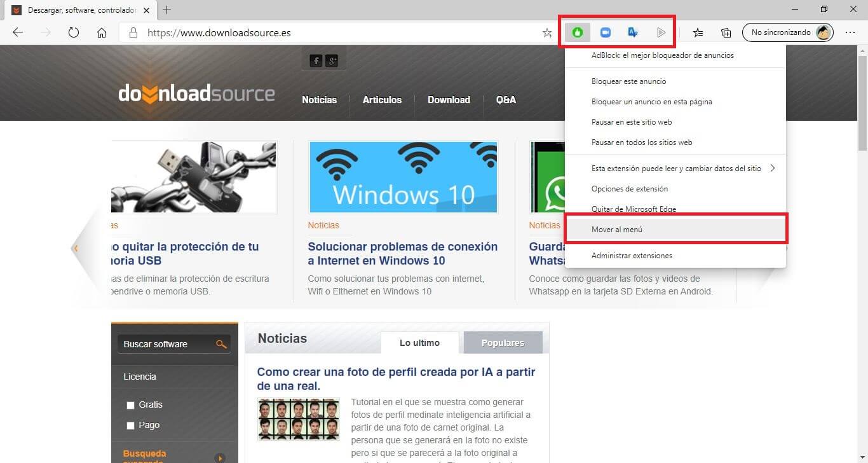Go to the home page
The width and height of the screenshot is (868, 463).
click(x=102, y=32)
